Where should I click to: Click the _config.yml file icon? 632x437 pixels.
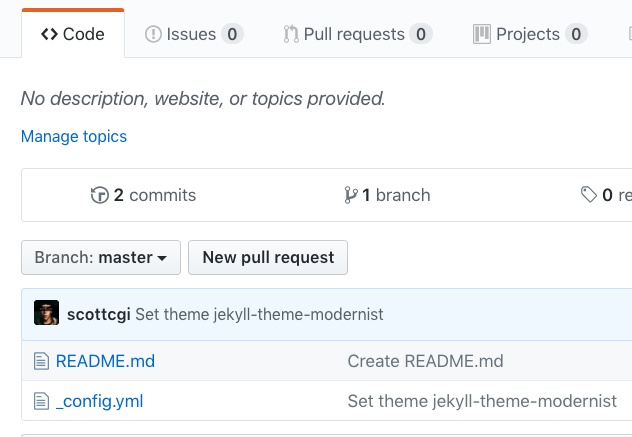pyautogui.click(x=41, y=401)
